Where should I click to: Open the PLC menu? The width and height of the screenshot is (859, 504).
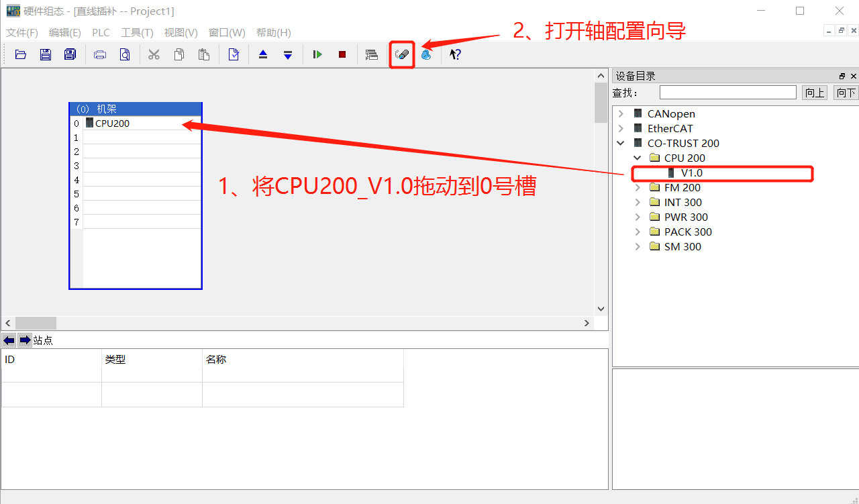[x=101, y=33]
